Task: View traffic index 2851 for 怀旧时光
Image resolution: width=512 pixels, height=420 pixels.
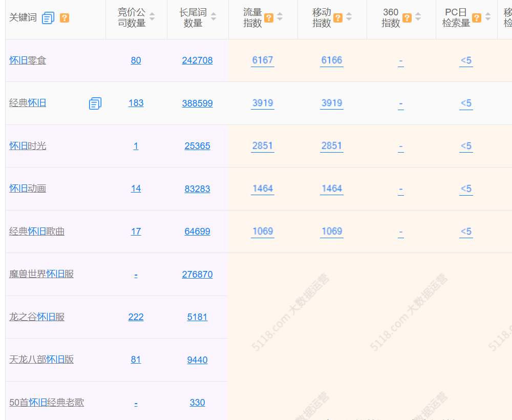Action: point(263,145)
